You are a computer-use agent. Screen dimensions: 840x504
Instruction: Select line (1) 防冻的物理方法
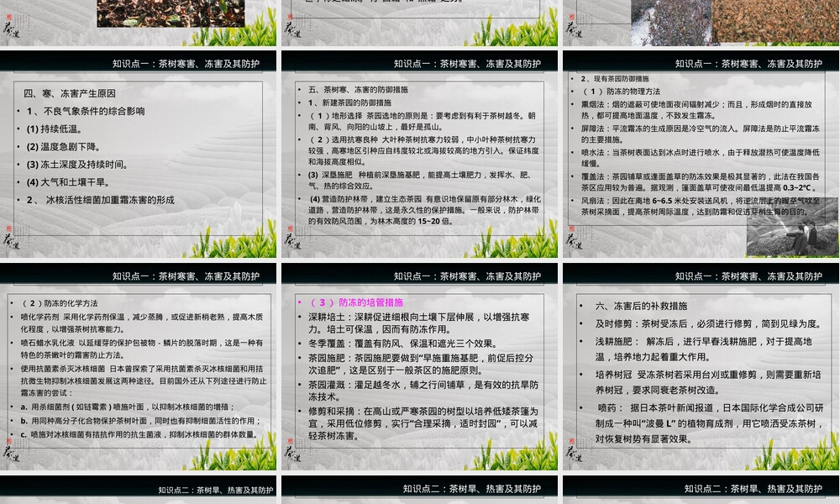point(621,92)
